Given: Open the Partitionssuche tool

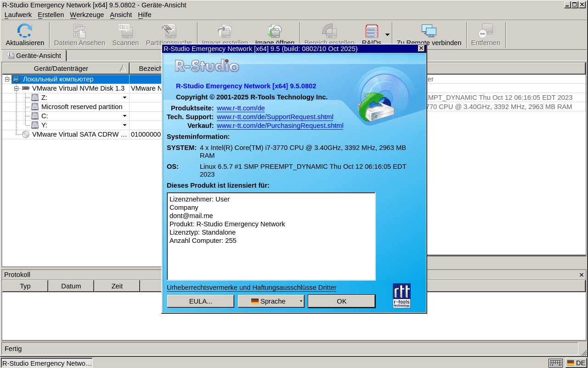Looking at the screenshot, I should click(x=169, y=31).
